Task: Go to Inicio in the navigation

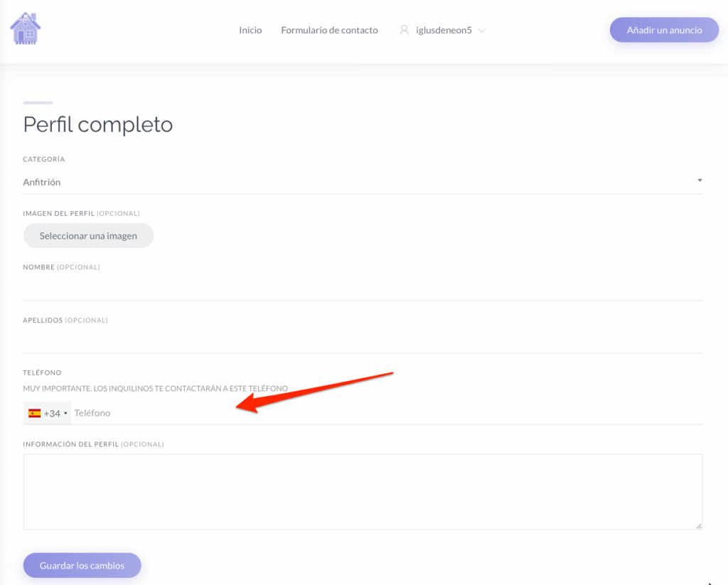Action: click(x=250, y=30)
